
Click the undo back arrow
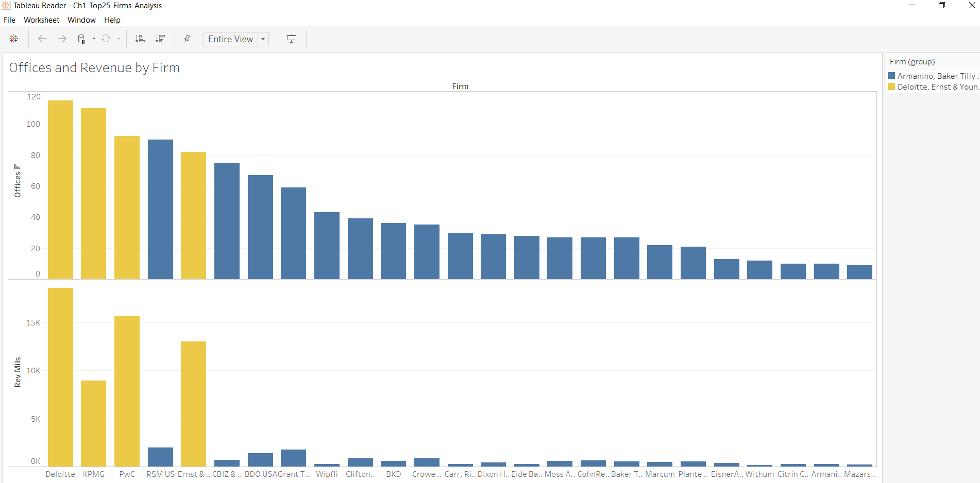[42, 39]
